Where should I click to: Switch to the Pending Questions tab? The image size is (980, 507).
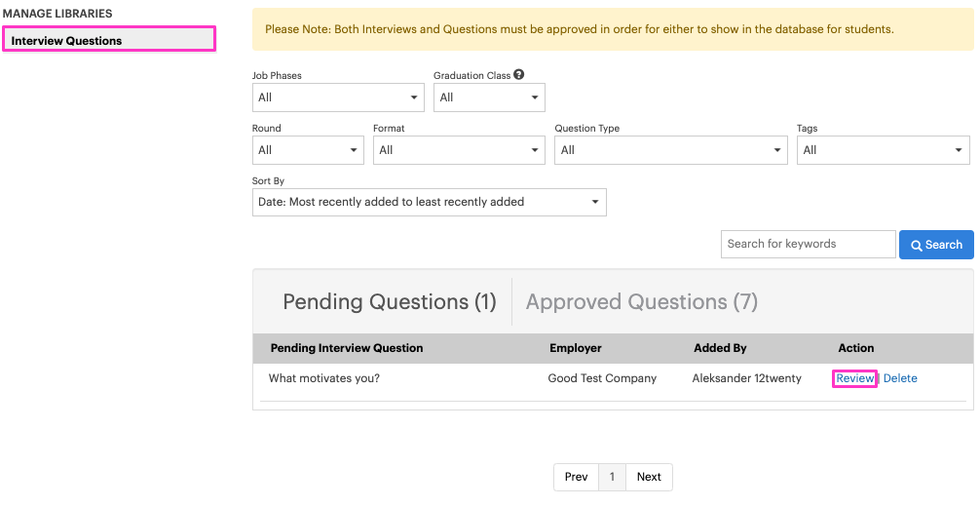click(x=390, y=301)
